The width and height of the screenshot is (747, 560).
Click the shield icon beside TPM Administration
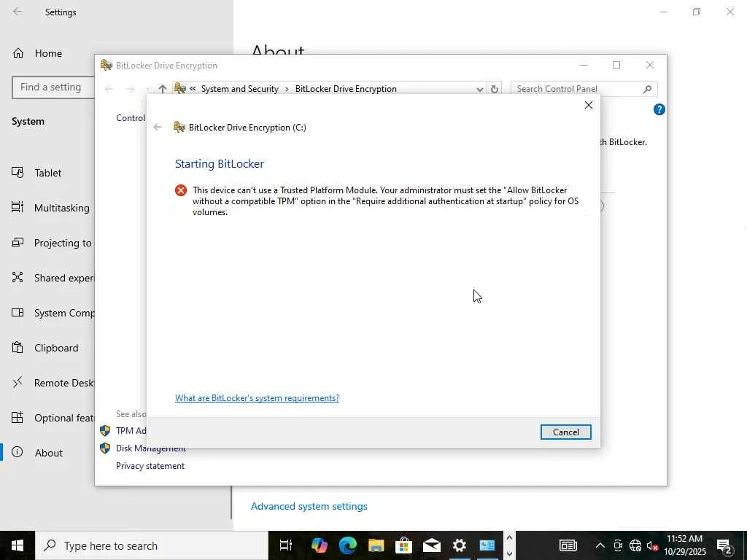pos(105,430)
